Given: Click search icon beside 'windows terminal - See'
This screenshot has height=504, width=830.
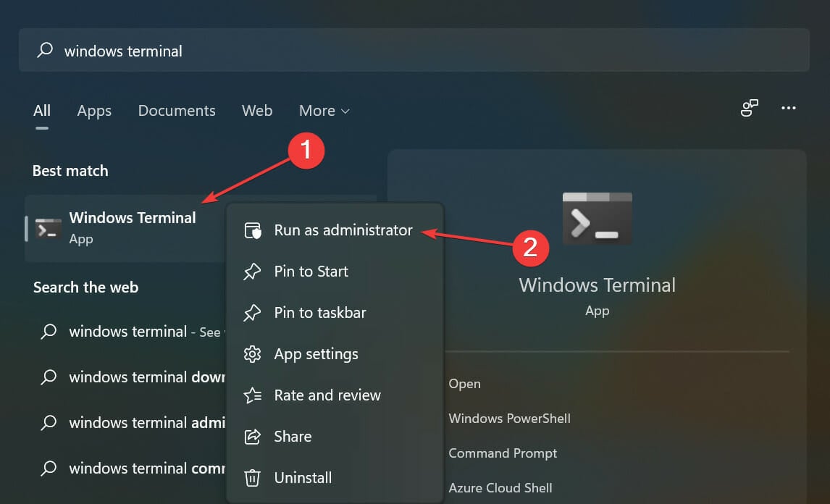Looking at the screenshot, I should (49, 332).
